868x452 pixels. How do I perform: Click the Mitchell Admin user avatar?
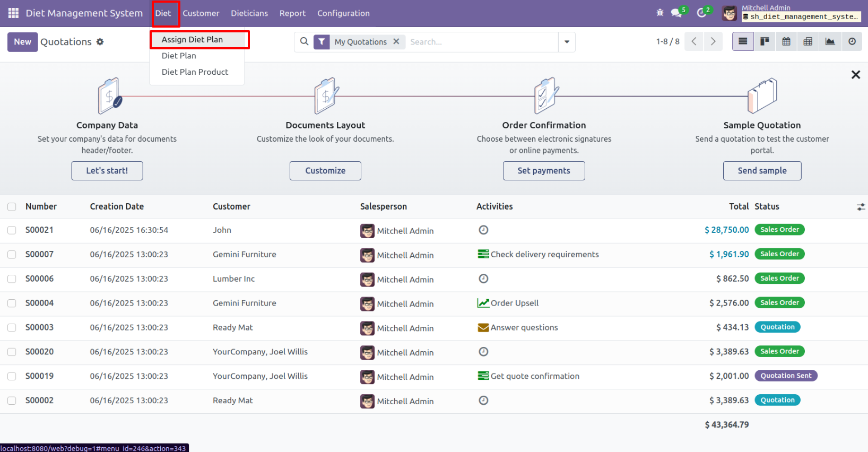(x=730, y=13)
